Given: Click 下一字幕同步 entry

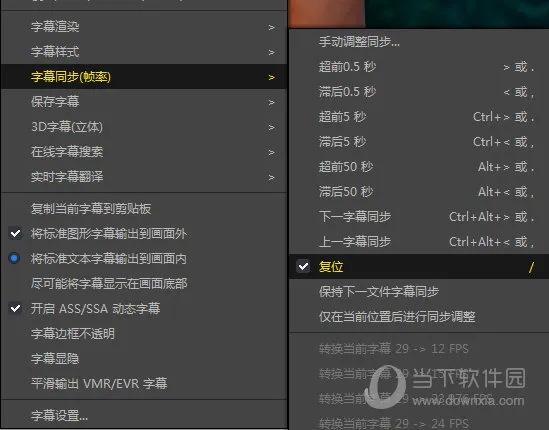Looking at the screenshot, I should click(x=419, y=217).
